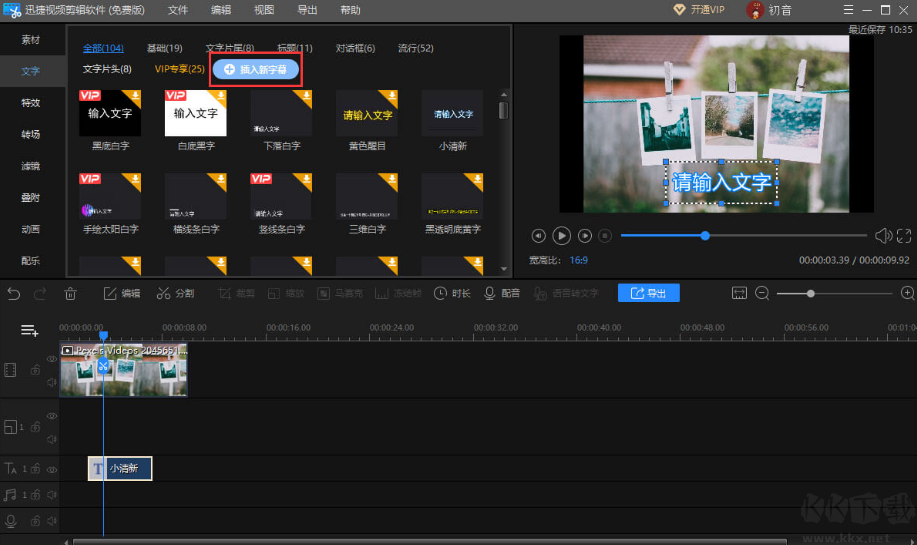Click the 插入新字幕 button

256,69
